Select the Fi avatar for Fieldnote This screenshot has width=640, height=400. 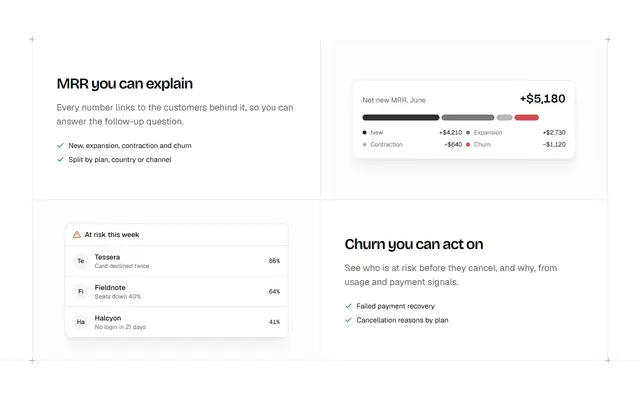81,291
